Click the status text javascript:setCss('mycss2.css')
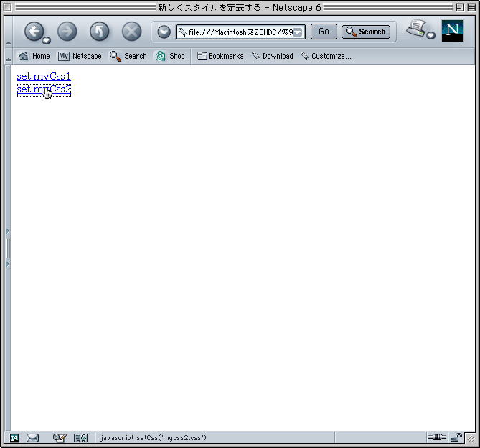Screen dimensions: 480x448 (x=154, y=438)
